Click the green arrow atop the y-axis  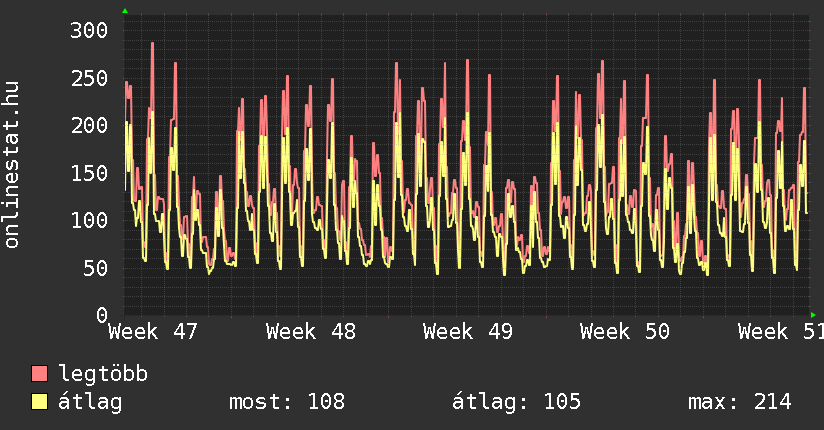click(124, 11)
